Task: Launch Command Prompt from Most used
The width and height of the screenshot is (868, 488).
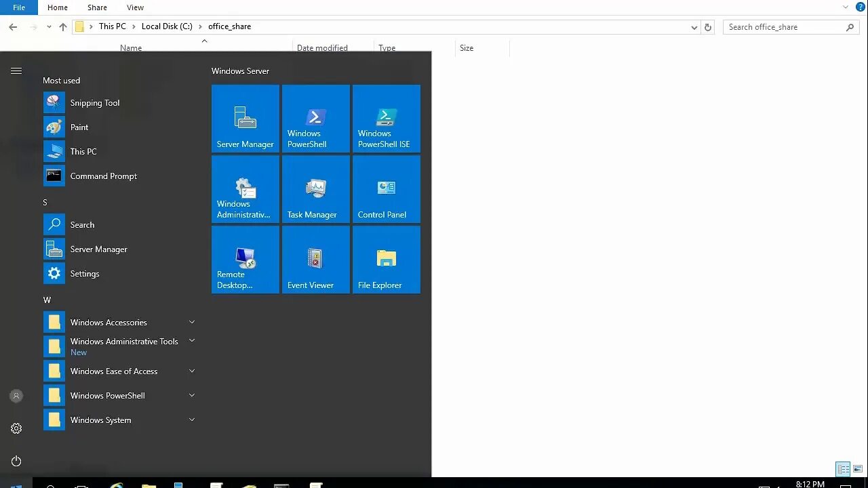Action: click(121, 176)
